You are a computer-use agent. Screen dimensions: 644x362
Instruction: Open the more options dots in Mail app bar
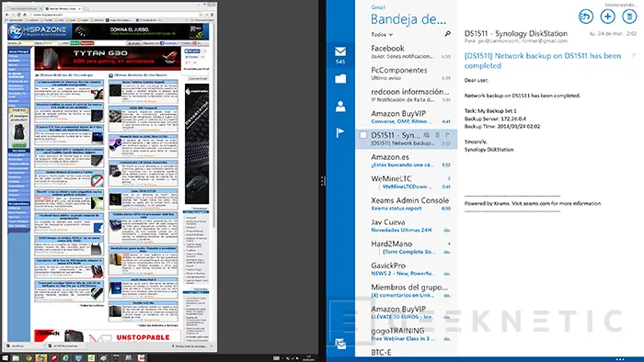(620, 359)
